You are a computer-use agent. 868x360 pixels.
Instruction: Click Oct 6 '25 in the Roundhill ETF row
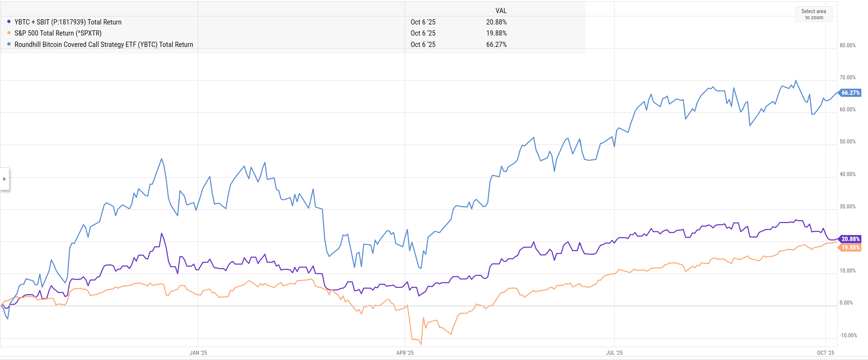point(423,44)
